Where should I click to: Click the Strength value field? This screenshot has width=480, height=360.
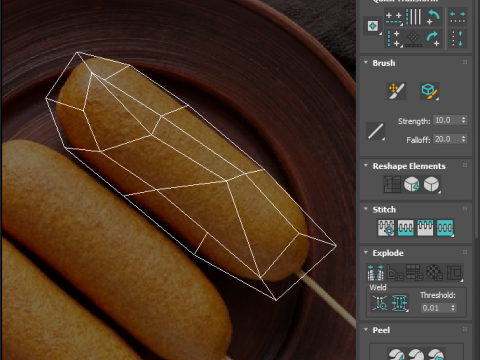pos(446,120)
